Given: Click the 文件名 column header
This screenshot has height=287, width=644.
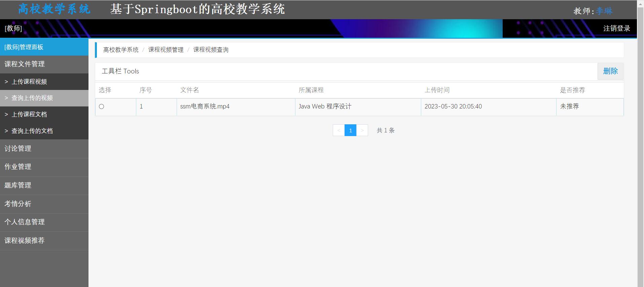Looking at the screenshot, I should click(189, 90).
